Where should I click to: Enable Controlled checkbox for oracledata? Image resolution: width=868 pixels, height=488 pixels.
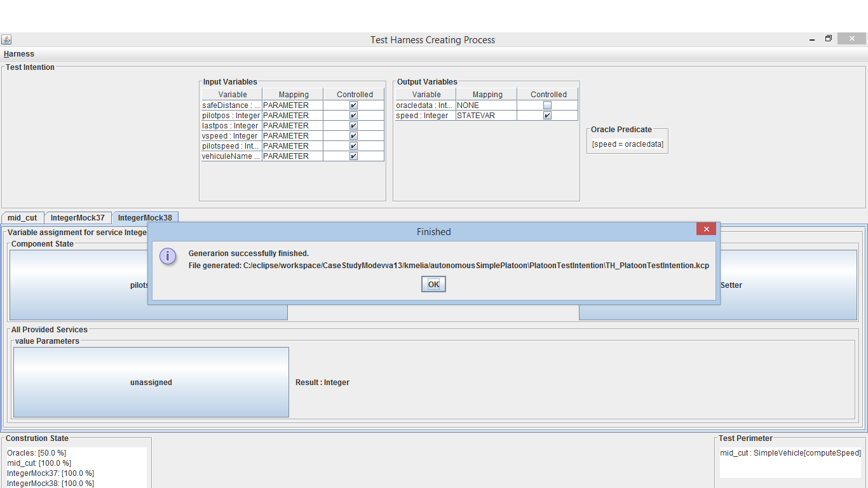[547, 105]
